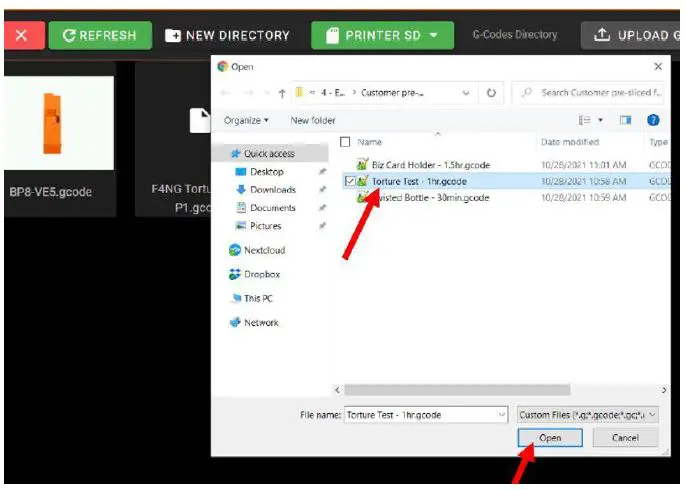Select Twisted Bottle - 30min.gcode file
Viewport: 686px width, 490px height.
coord(430,198)
